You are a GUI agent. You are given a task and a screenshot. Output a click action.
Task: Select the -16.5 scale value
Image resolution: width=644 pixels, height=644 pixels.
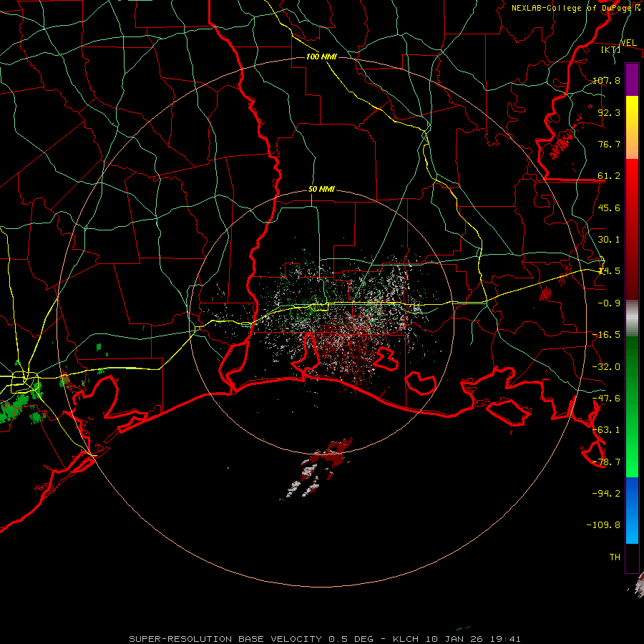(606, 334)
